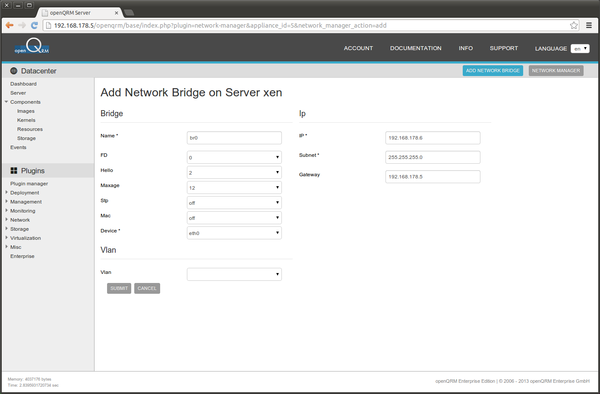Click the Datacenter globe icon
The image size is (600, 394).
click(x=14, y=71)
